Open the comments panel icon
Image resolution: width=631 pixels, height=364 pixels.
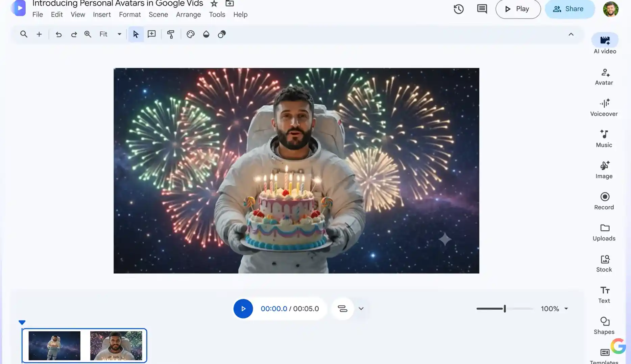click(x=482, y=9)
